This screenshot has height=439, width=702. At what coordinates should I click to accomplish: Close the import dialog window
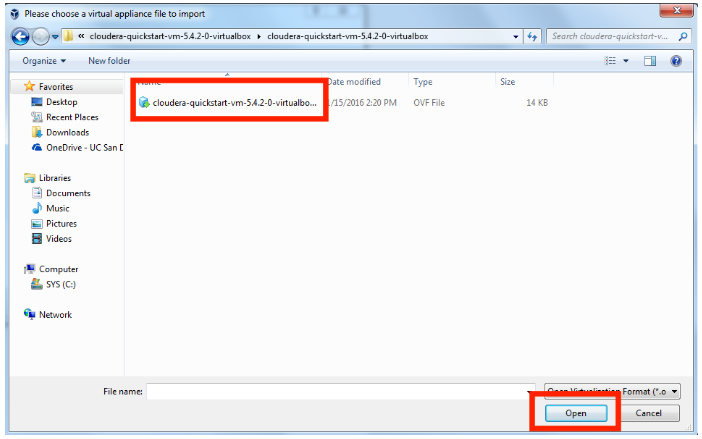pyautogui.click(x=676, y=10)
